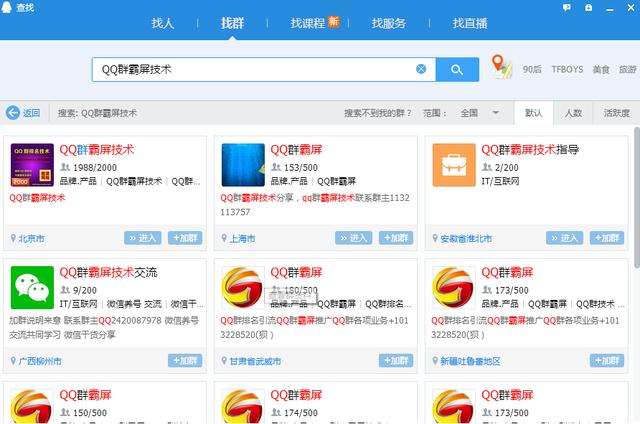Open the green WeChat-logo group avatar
The width and height of the screenshot is (640, 424).
32,287
